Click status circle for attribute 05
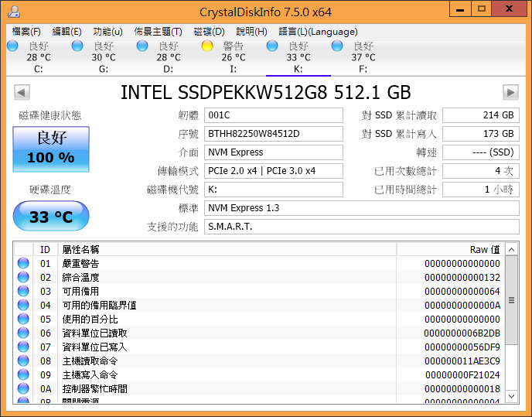The width and height of the screenshot is (532, 417). point(23,319)
